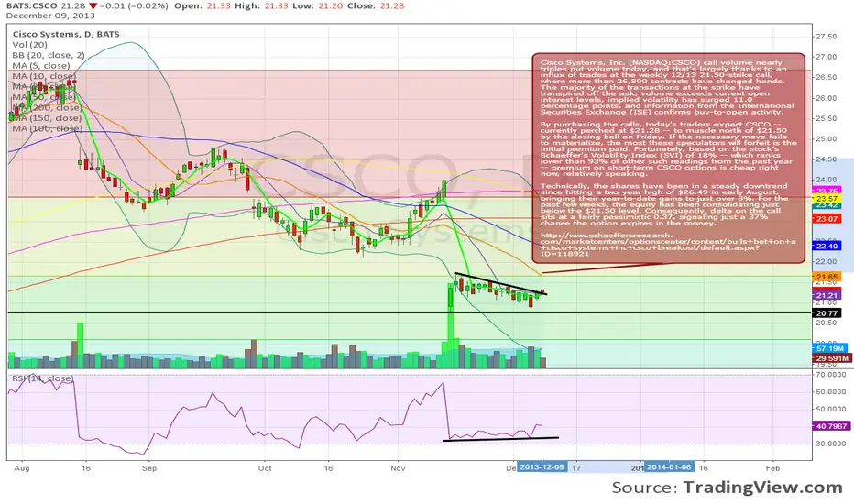Click the dark red 29.591M volume tag

pyautogui.click(x=832, y=358)
